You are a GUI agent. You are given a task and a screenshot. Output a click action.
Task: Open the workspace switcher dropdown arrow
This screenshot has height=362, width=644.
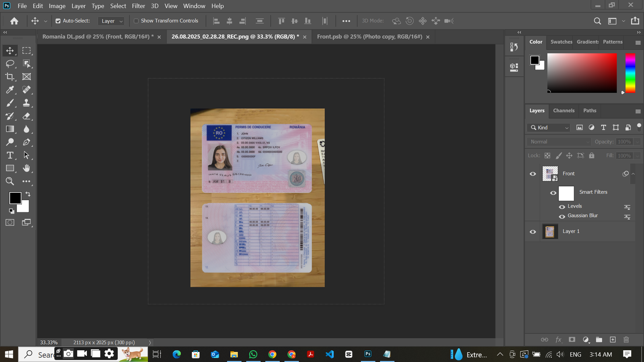623,21
